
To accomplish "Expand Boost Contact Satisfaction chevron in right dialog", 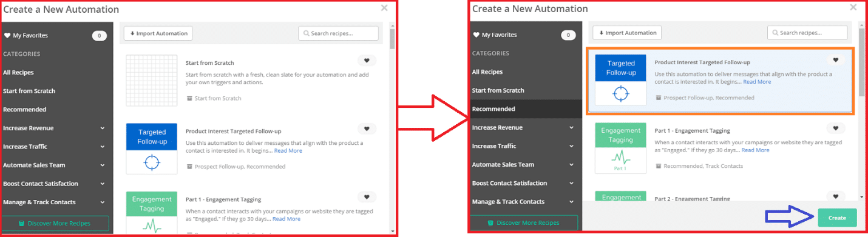I will [571, 183].
